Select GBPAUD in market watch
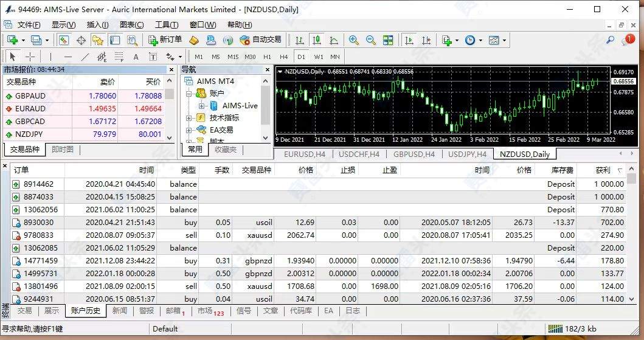Viewport: 644px width, 340px height. [84, 96]
